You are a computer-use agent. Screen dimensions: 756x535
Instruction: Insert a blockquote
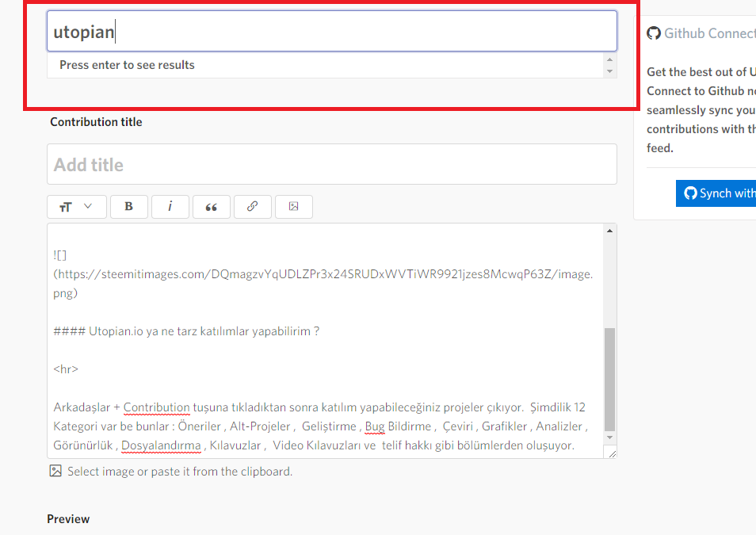click(x=211, y=207)
